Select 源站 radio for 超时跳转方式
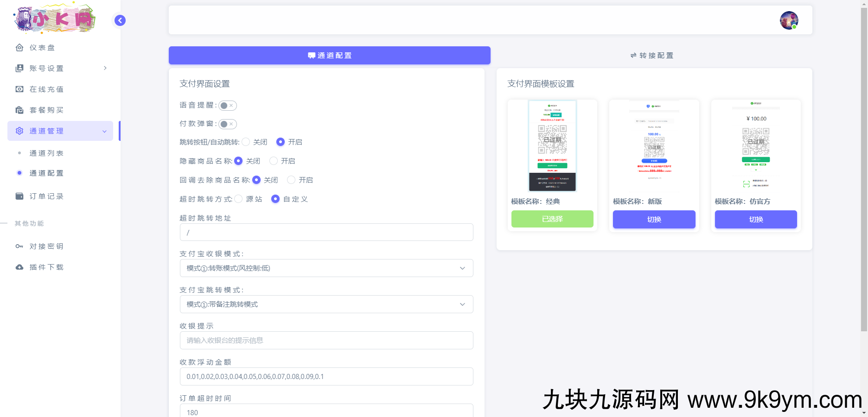868x417 pixels. pyautogui.click(x=239, y=199)
